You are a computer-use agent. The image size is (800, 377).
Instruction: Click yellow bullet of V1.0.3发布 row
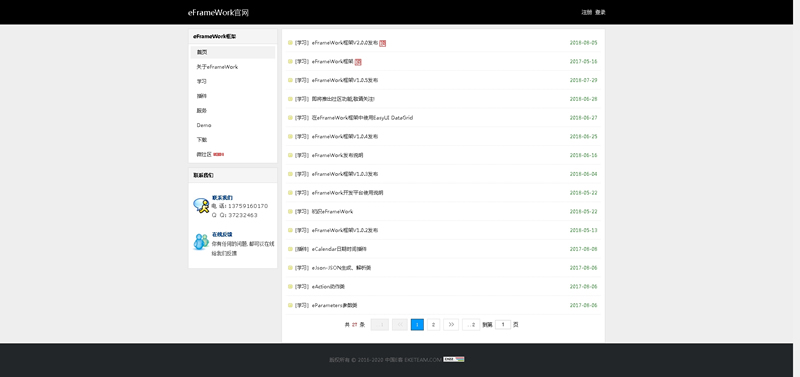point(290,174)
